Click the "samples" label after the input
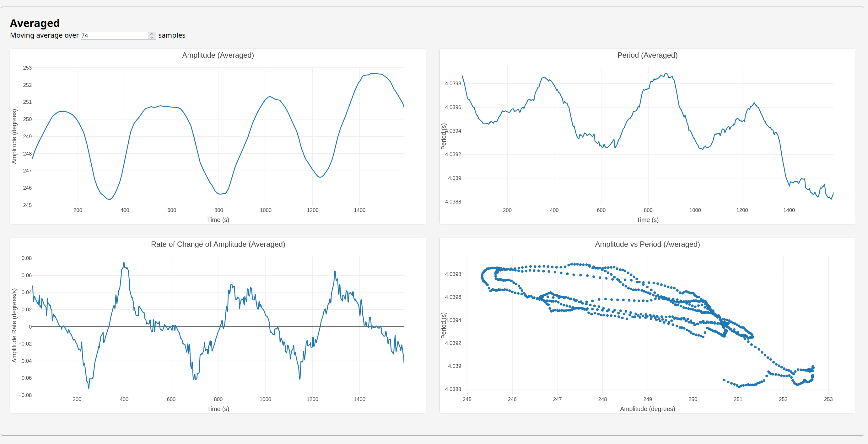This screenshot has height=444, width=868. pos(171,35)
